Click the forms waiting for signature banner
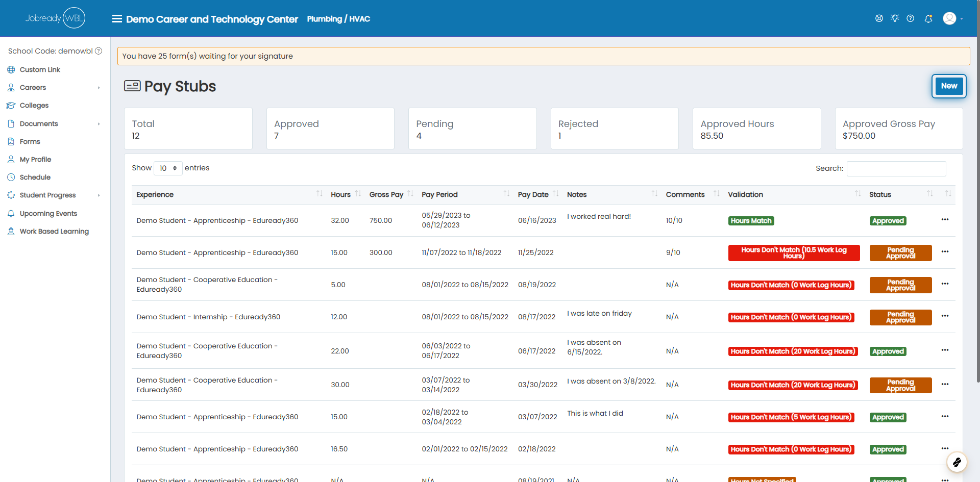This screenshot has height=482, width=980. 544,56
